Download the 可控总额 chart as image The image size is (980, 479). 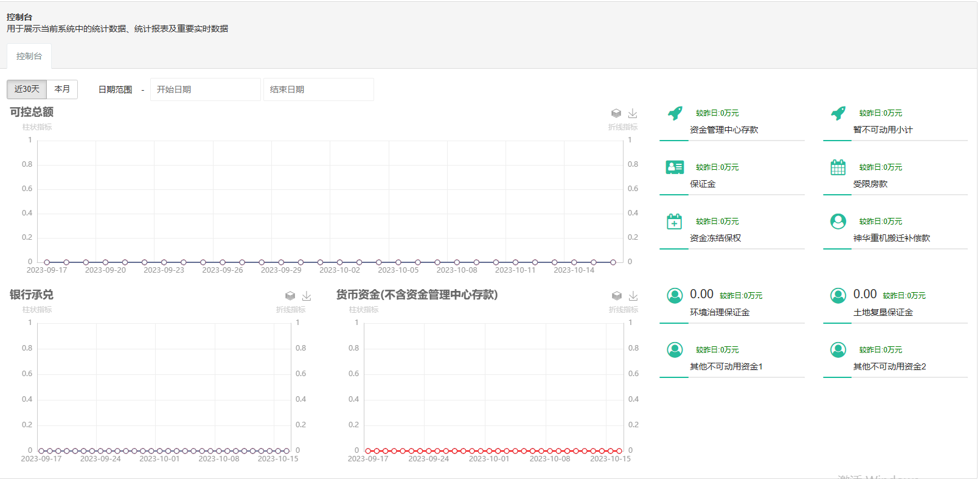pyautogui.click(x=633, y=113)
